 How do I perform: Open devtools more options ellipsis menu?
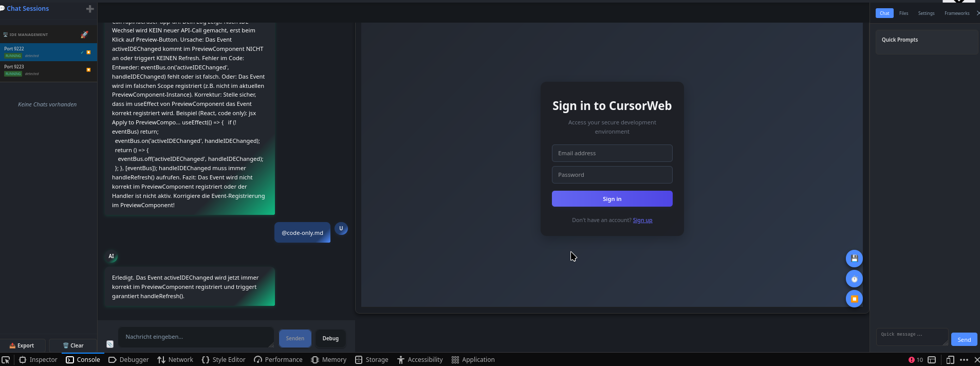pos(964,360)
